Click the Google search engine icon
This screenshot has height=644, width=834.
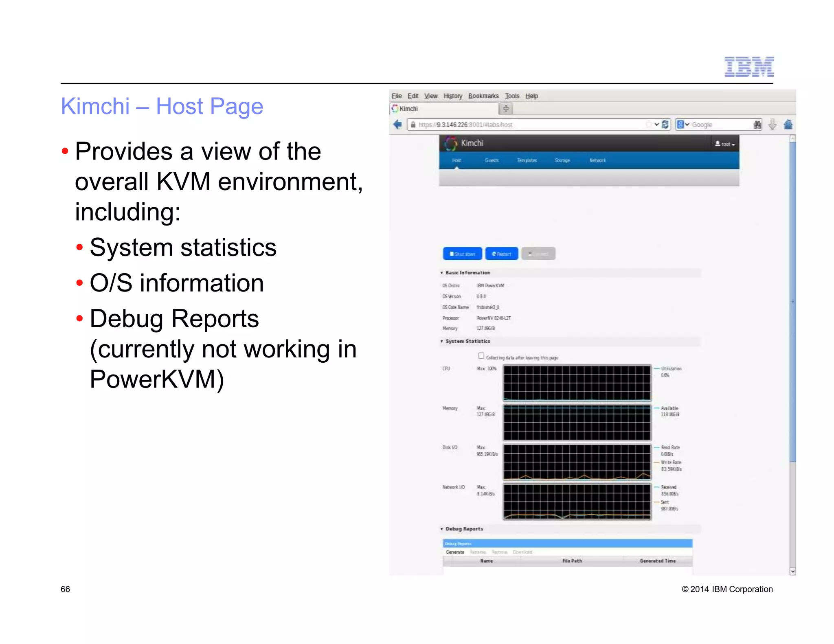tap(680, 125)
